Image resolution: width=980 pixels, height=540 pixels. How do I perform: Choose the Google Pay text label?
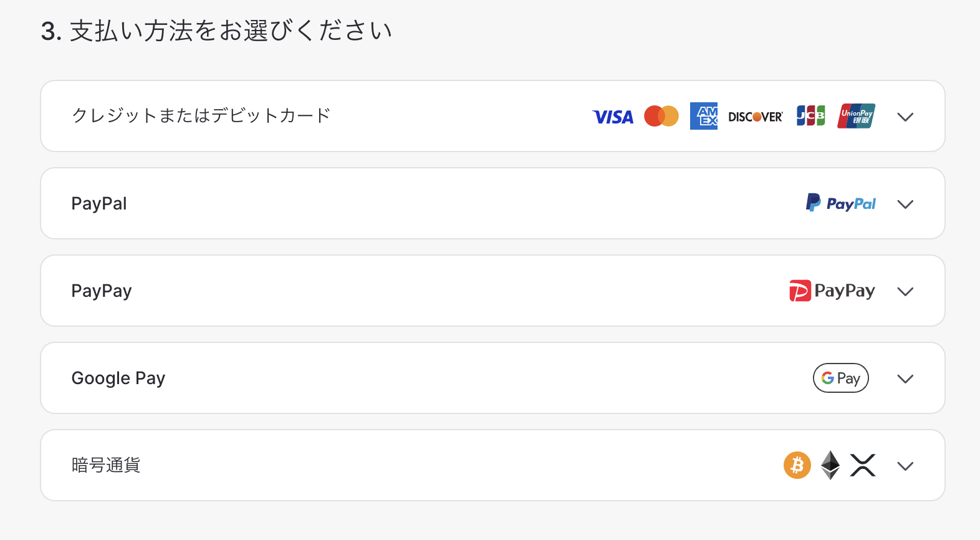(x=118, y=378)
